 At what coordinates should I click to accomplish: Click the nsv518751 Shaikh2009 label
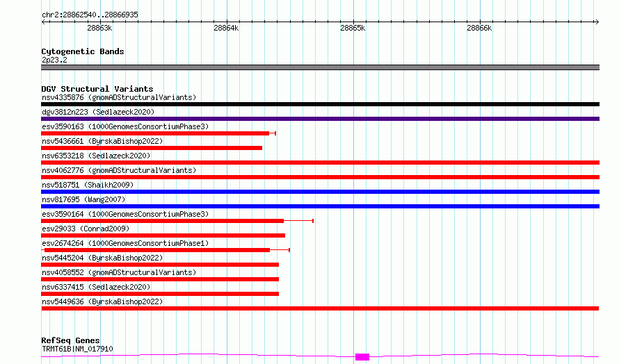coord(88,185)
